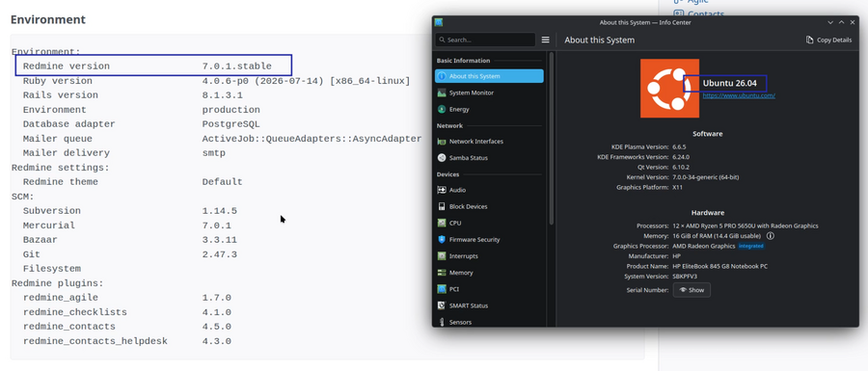The image size is (868, 371).
Task: Open Block Devices in the sidebar
Action: tap(489, 207)
